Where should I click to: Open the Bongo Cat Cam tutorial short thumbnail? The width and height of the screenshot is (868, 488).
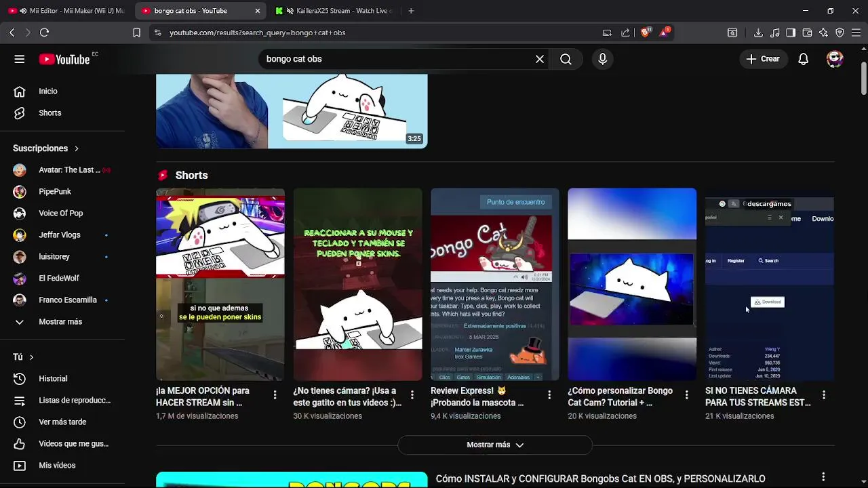(x=632, y=285)
